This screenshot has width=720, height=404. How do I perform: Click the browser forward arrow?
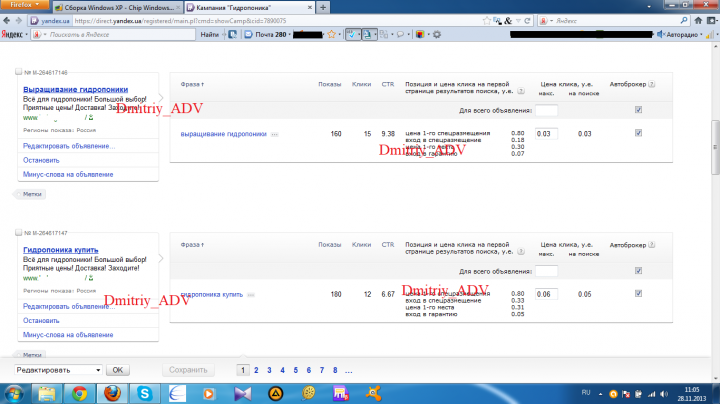19,21
